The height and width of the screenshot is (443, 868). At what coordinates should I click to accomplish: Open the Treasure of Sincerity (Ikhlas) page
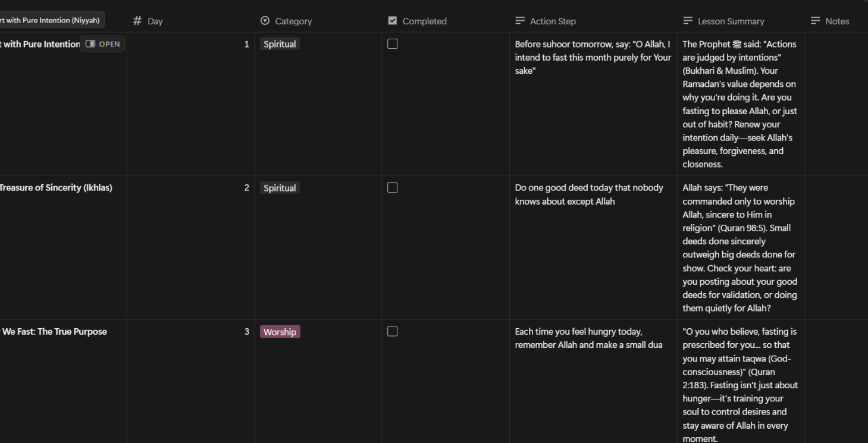point(55,188)
